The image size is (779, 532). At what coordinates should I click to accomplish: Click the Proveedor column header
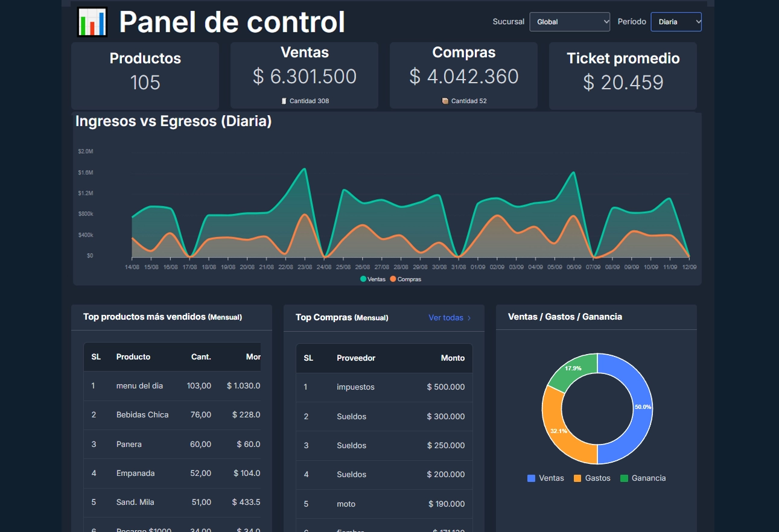coord(356,358)
